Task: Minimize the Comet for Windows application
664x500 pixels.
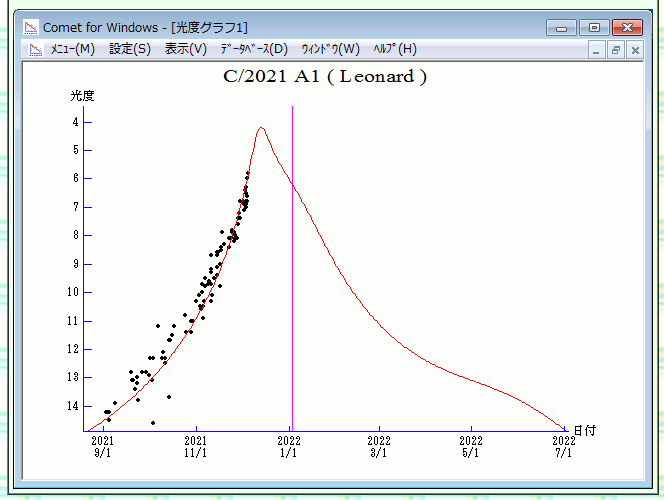Action: 567,27
